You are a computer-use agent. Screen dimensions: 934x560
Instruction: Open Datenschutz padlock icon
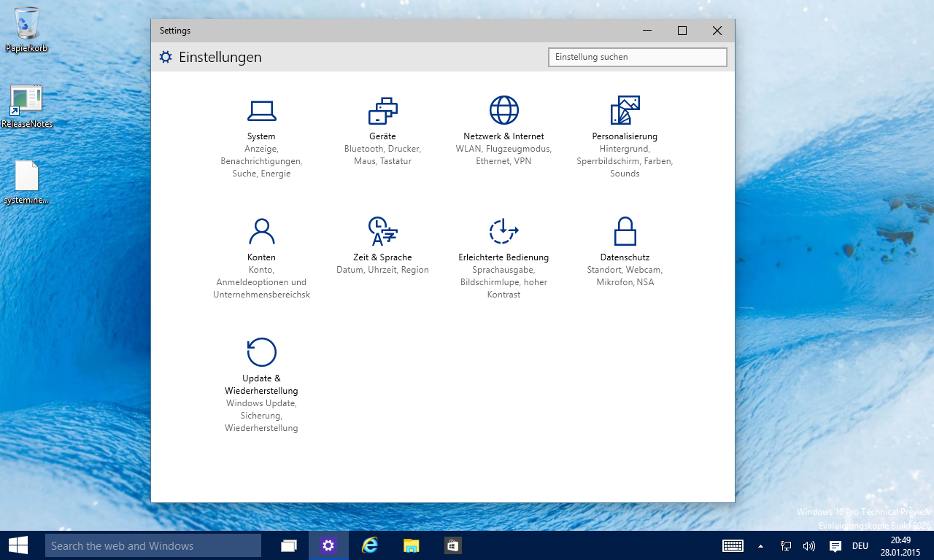pos(625,232)
